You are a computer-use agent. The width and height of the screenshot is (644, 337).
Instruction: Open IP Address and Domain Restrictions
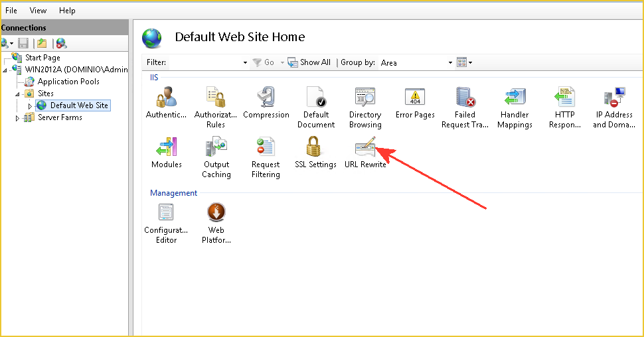click(x=614, y=107)
